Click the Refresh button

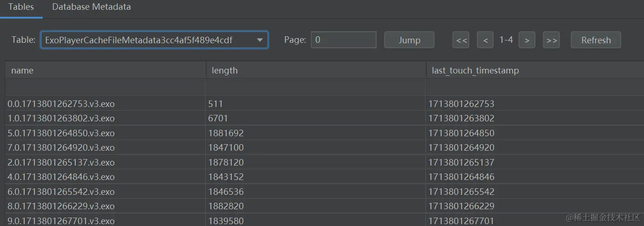click(596, 40)
